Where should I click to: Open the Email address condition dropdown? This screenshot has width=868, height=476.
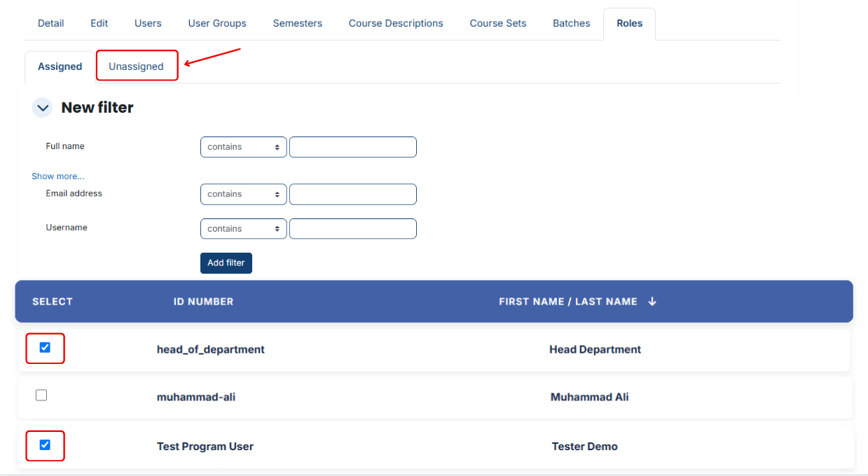point(243,194)
